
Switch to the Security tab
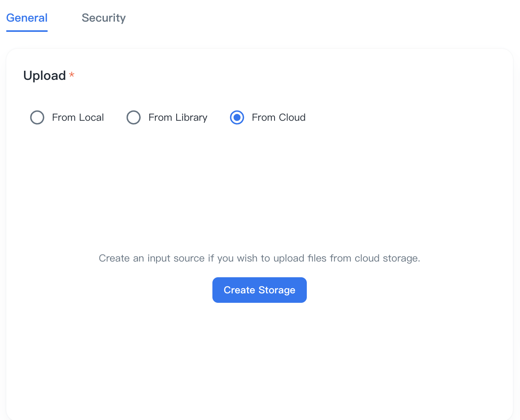click(103, 18)
